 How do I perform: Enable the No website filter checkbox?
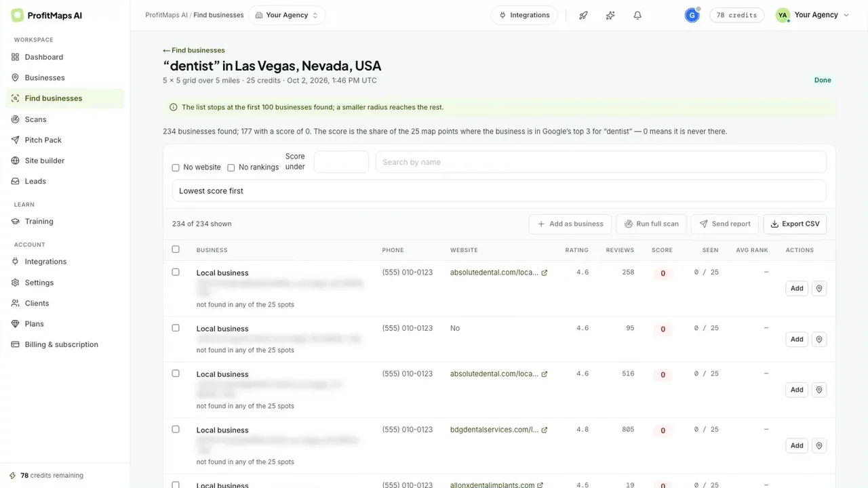point(176,167)
